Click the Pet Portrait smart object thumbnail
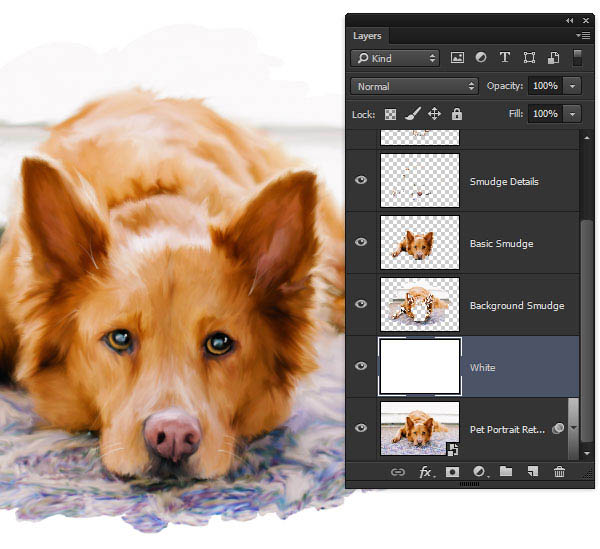Image resolution: width=600 pixels, height=549 pixels. click(420, 428)
